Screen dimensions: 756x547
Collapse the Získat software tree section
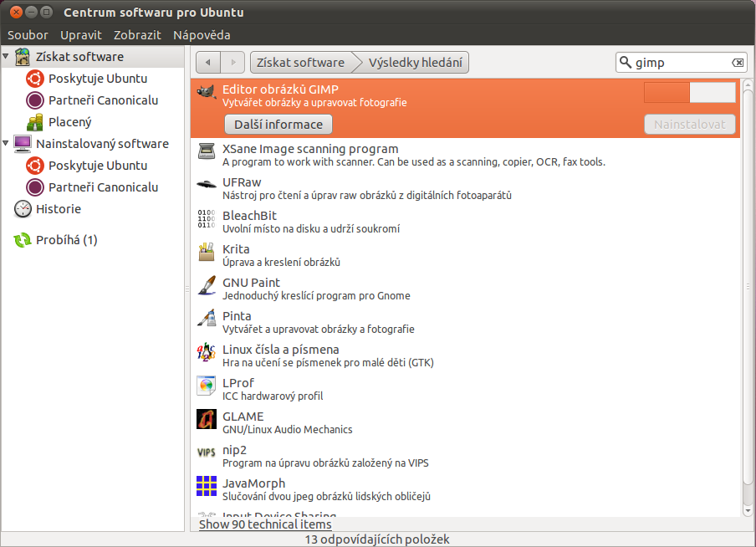[x=6, y=56]
